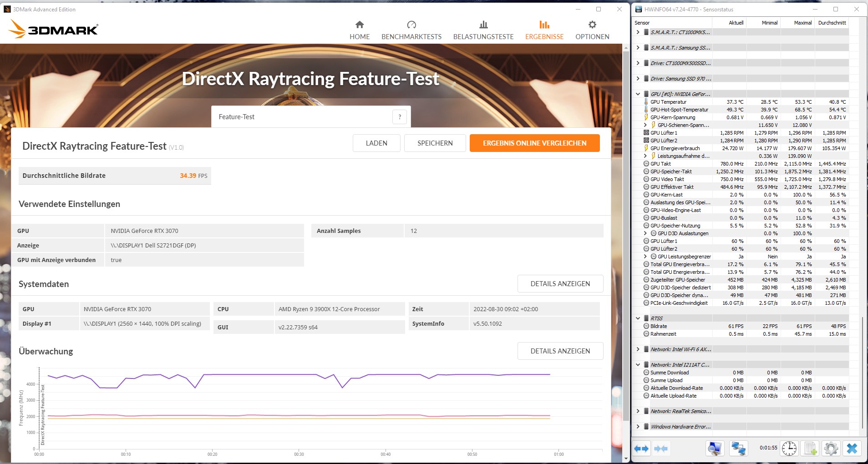Click the circle icon for Bildrate under RTSS

tap(646, 326)
